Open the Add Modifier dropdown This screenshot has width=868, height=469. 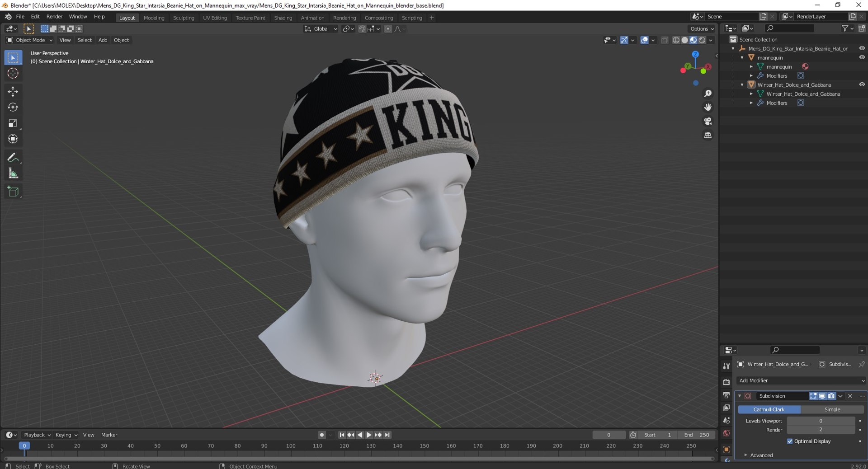(801, 380)
